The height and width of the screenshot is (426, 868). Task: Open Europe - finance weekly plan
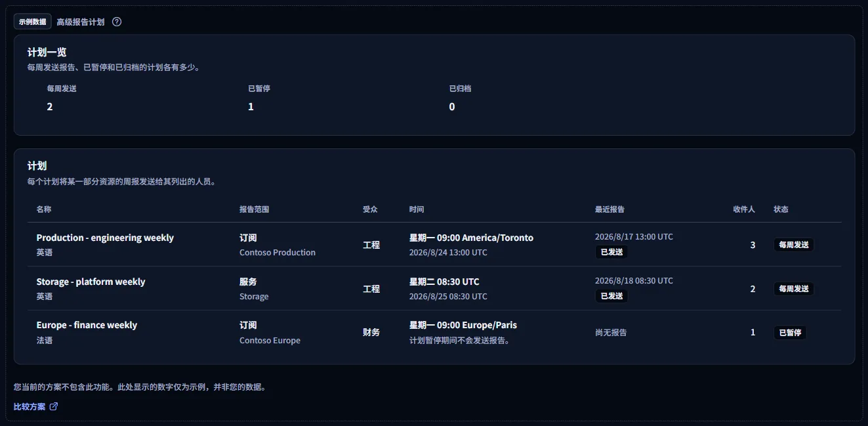tap(87, 325)
